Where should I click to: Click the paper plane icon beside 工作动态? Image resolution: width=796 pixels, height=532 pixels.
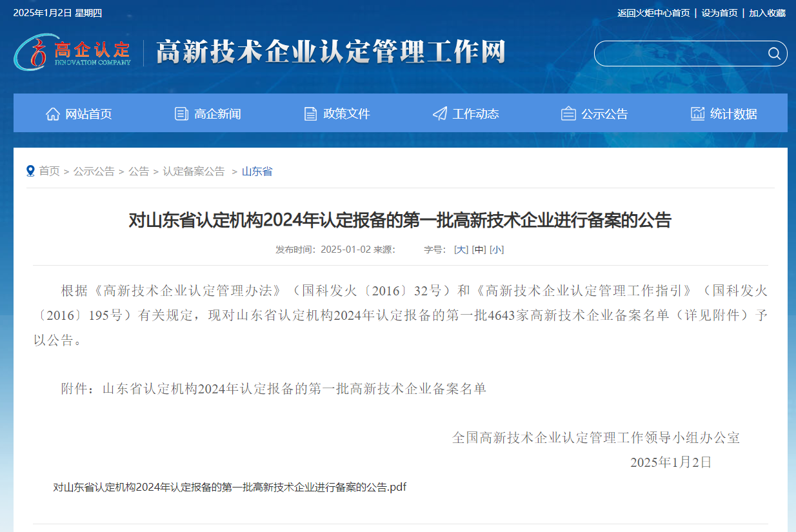click(x=440, y=114)
